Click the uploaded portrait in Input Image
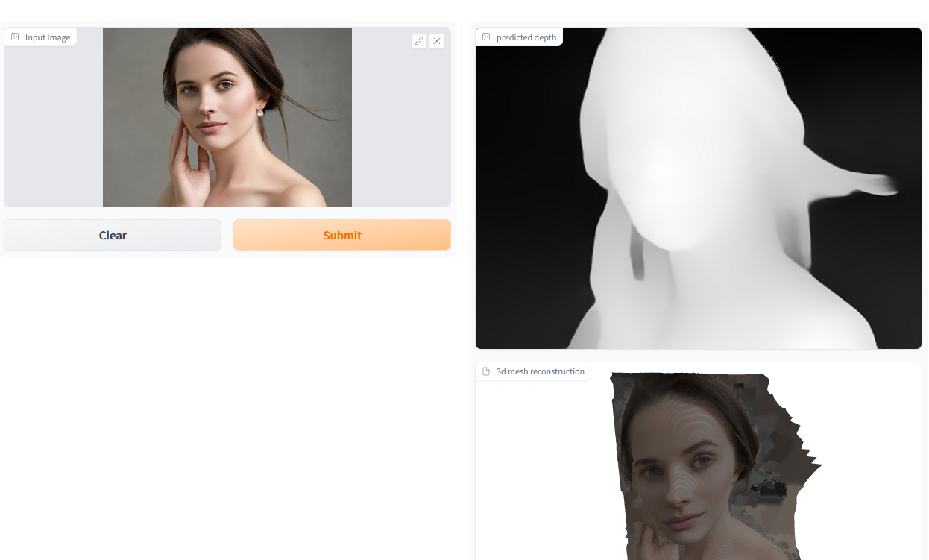Viewport: 929px width, 560px height. (227, 117)
